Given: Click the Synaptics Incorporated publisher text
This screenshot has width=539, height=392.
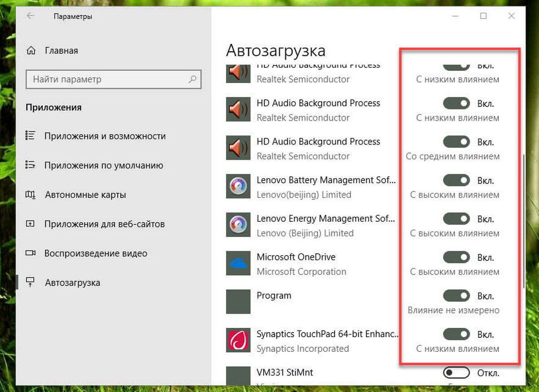Looking at the screenshot, I should tap(303, 348).
